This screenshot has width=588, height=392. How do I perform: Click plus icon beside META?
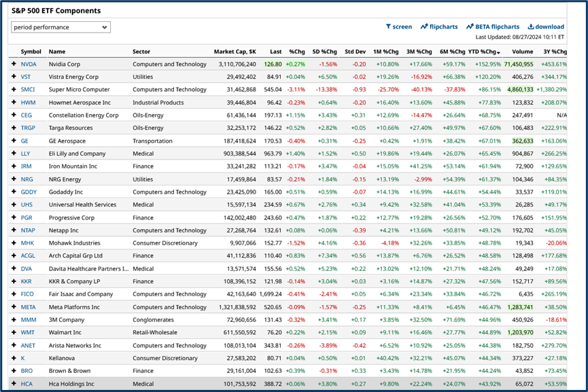(x=14, y=307)
